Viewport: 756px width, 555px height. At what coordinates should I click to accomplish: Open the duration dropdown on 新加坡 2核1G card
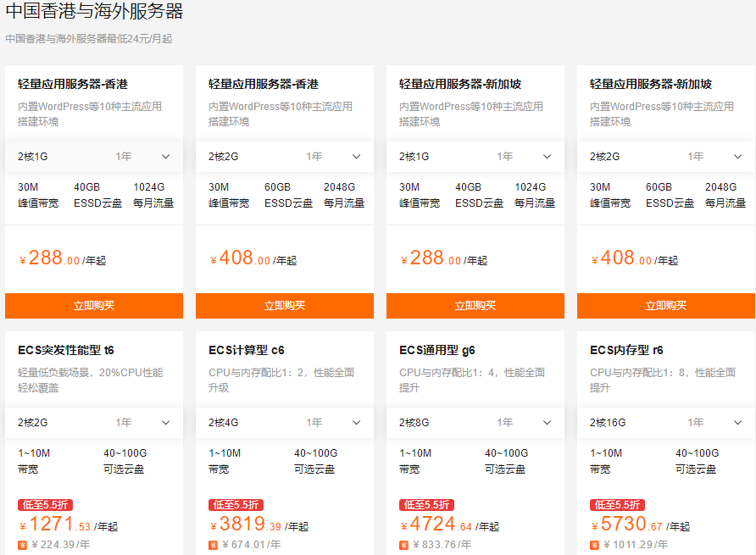tap(548, 156)
